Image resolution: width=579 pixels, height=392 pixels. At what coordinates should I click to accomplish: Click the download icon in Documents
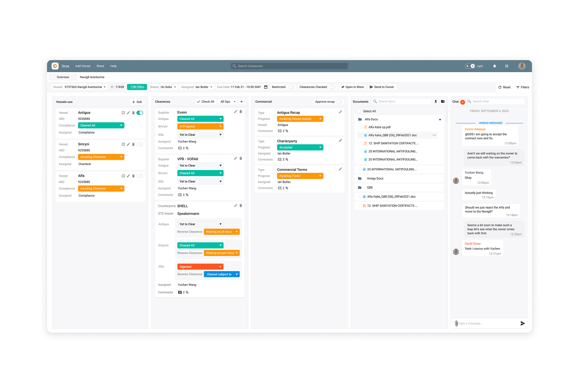point(435,101)
